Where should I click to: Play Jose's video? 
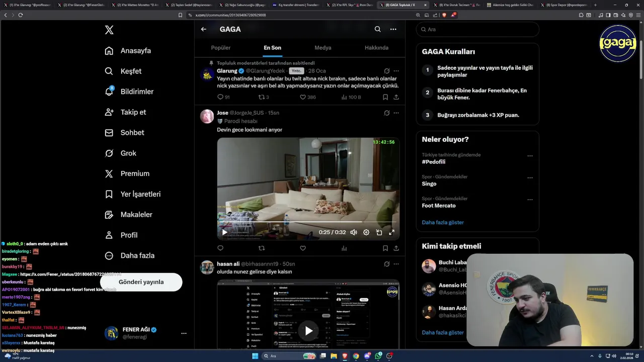click(x=224, y=232)
